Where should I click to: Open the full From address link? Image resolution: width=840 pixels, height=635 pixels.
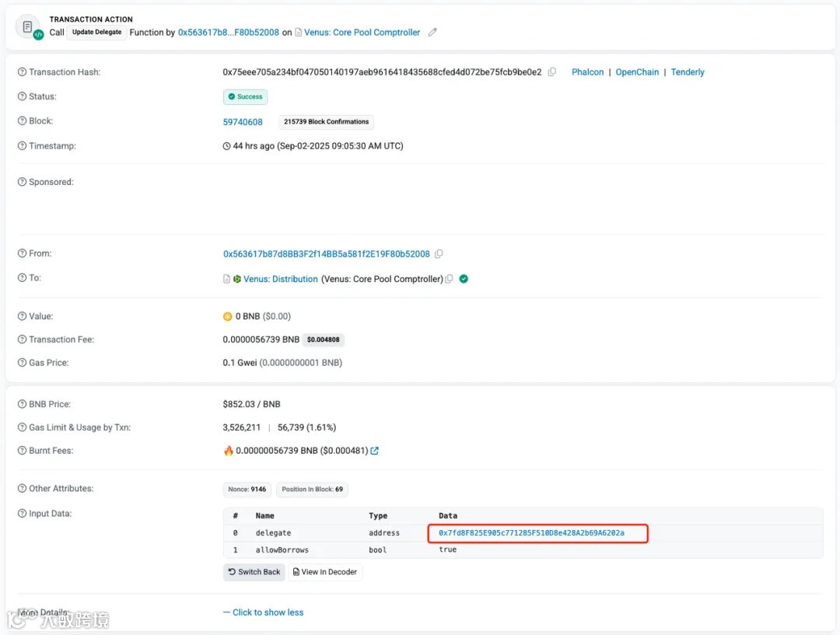coord(326,254)
